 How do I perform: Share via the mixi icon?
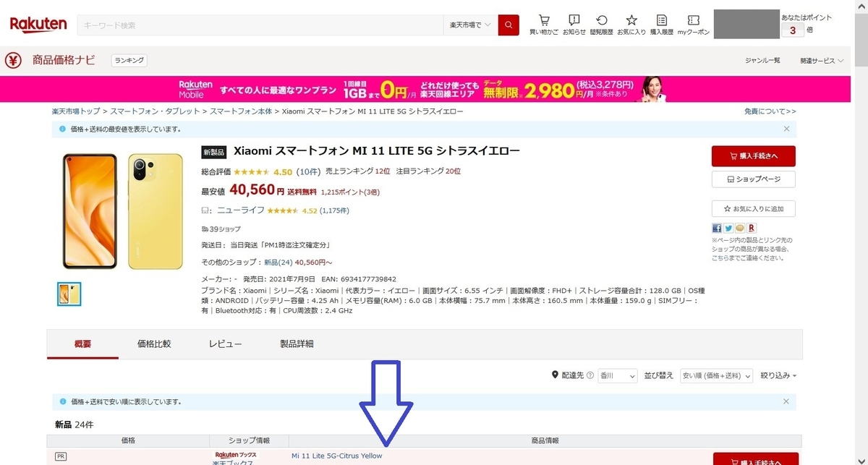tap(739, 228)
